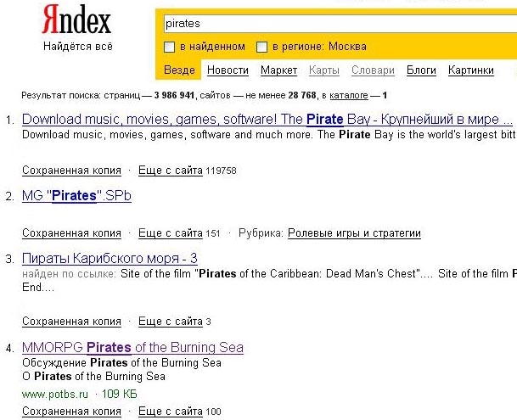
Task: Open The Pirate Bay result title
Action: point(267,119)
